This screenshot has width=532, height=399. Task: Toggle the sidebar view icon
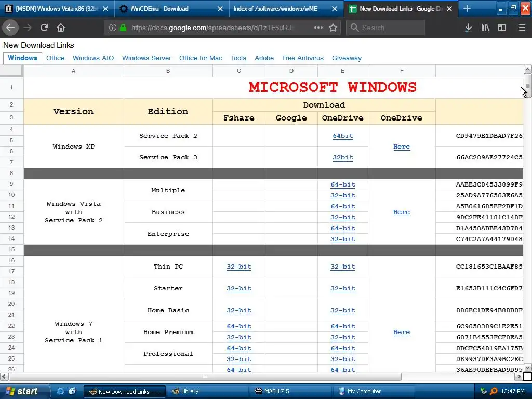[x=502, y=28]
